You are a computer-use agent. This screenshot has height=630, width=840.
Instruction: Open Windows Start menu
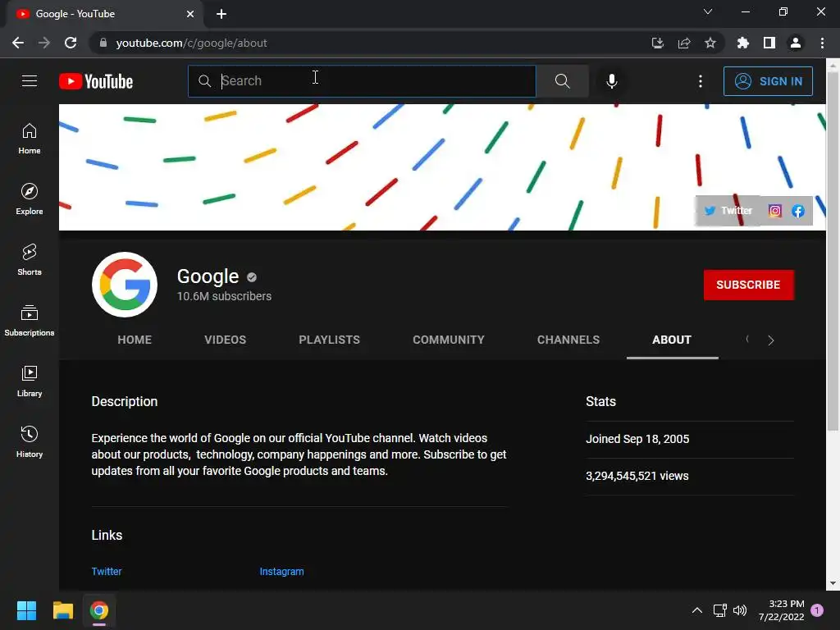pos(26,610)
